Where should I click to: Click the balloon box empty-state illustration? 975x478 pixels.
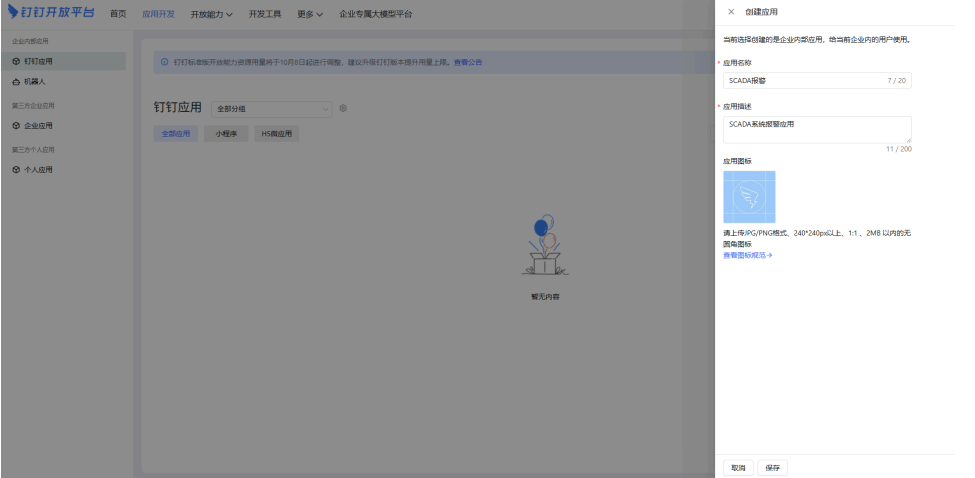click(545, 245)
